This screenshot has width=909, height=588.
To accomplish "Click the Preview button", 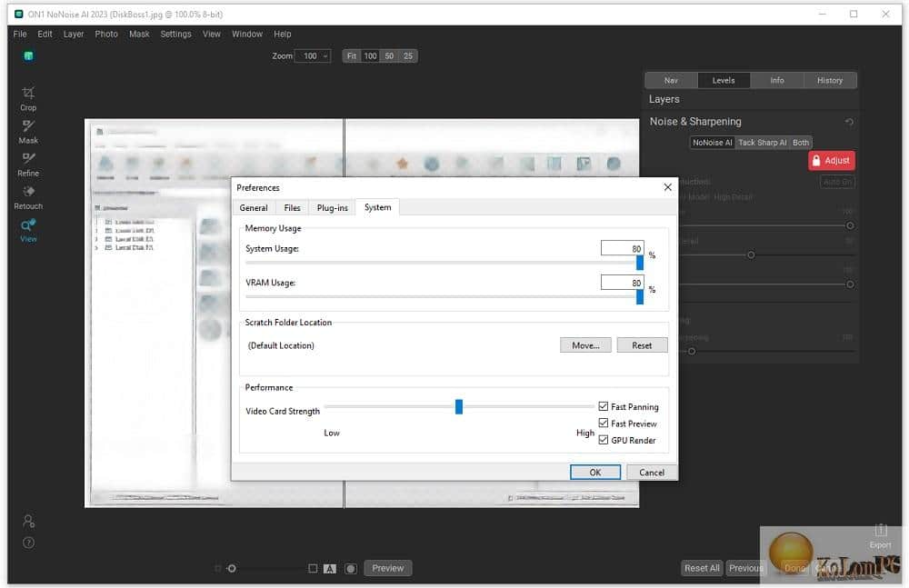I will click(388, 568).
